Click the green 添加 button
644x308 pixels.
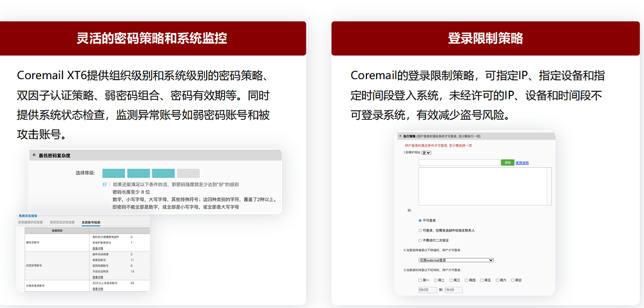507,163
